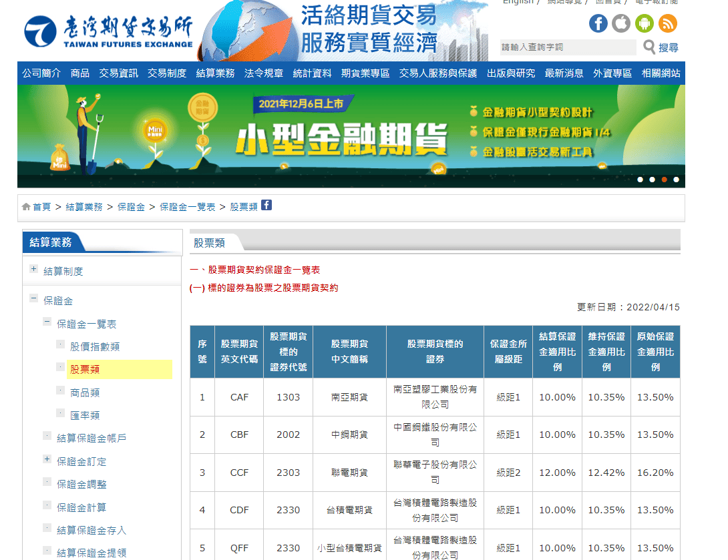Open 結算保證金帳戶 in the sidebar
Screen dimensions: 728x560
(x=92, y=439)
